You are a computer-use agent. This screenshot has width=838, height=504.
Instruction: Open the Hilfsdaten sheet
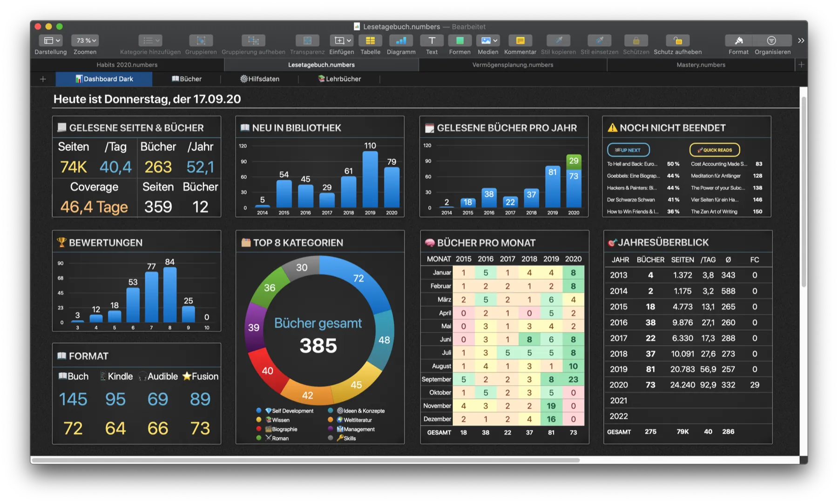coord(260,79)
